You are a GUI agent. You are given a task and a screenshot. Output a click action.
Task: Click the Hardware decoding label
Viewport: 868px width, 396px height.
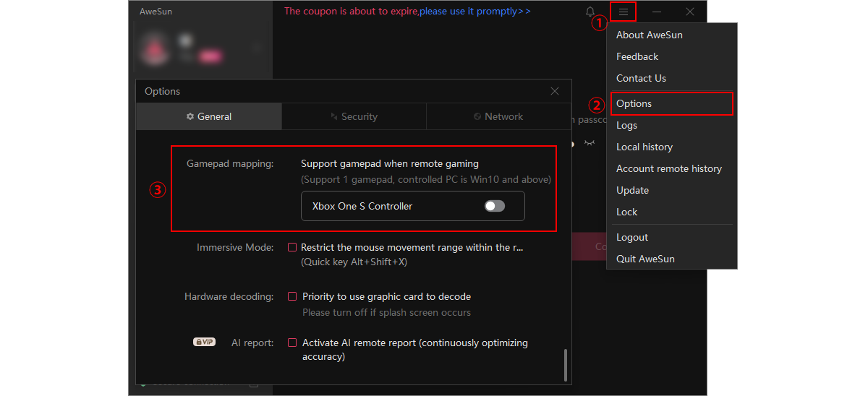229,296
